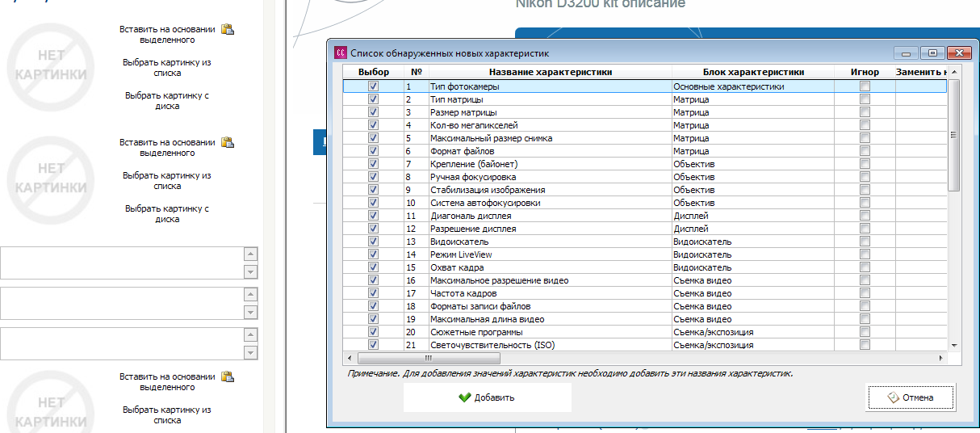Image resolution: width=980 pixels, height=433 pixels.
Task: Select Кол-во мегапикселей cell
Action: click(550, 125)
